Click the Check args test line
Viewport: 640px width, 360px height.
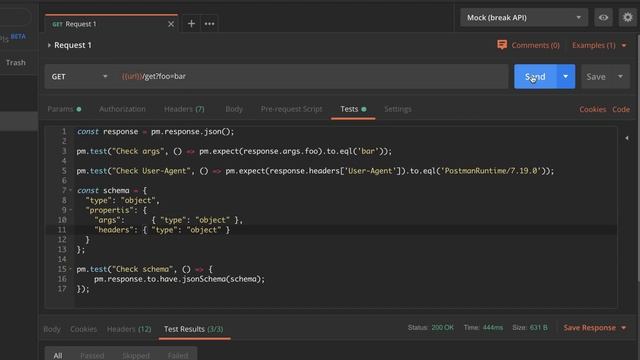pos(234,151)
